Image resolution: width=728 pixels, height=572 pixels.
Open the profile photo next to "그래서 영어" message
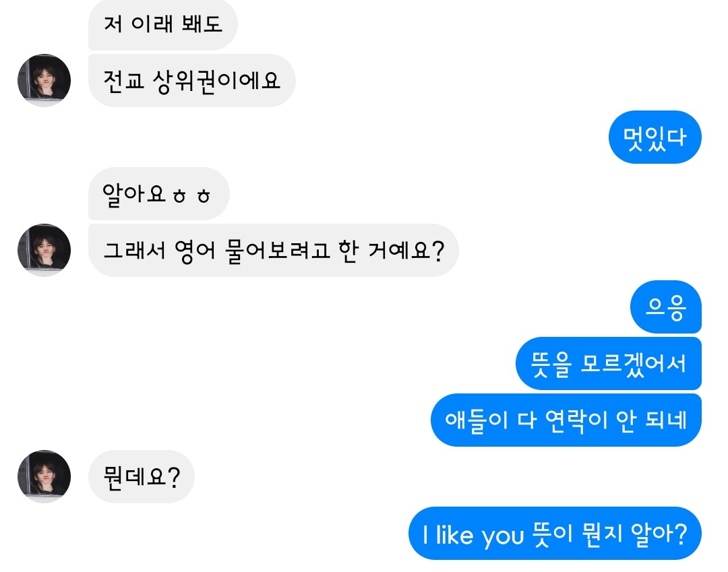coord(44,250)
